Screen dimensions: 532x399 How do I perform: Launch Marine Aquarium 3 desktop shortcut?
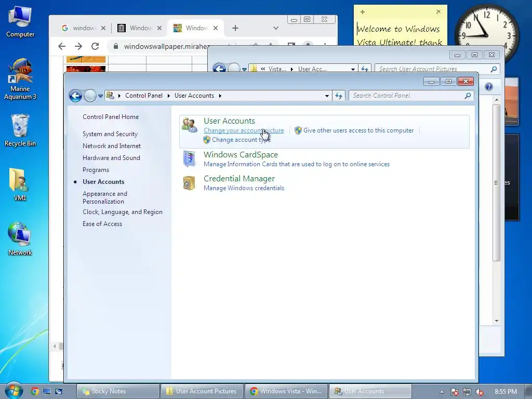click(x=20, y=79)
